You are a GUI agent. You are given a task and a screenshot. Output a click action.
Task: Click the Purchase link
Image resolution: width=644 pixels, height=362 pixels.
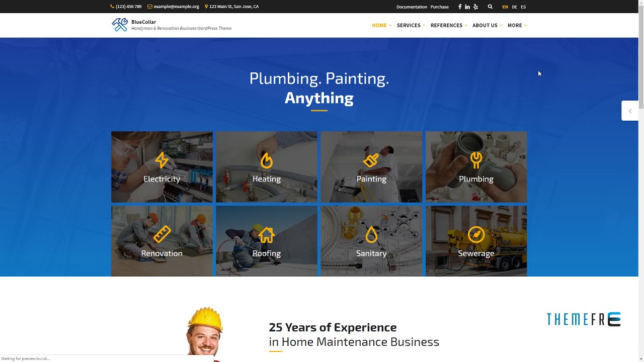[x=439, y=7]
